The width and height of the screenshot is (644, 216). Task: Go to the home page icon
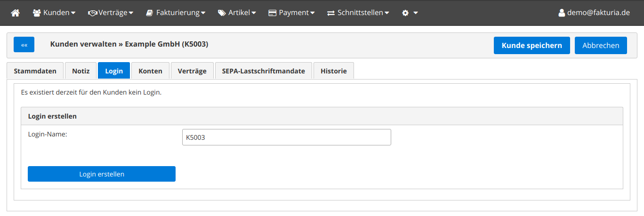pyautogui.click(x=16, y=13)
